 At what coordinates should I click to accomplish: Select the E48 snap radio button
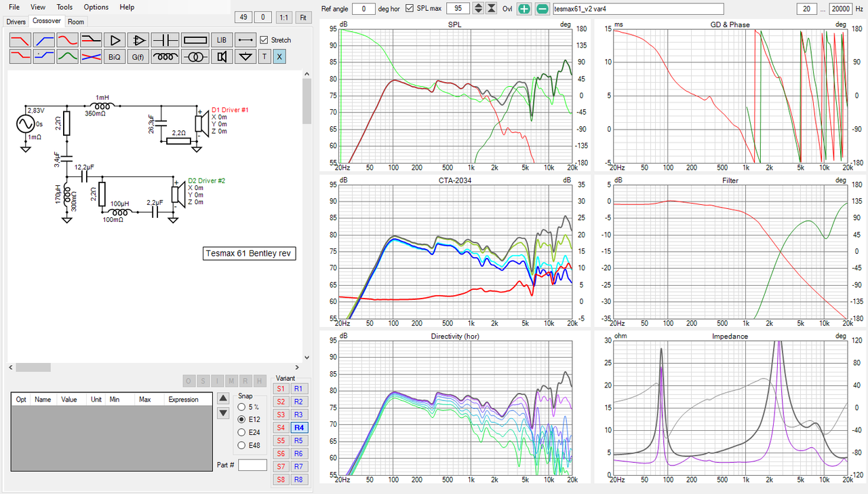click(x=242, y=445)
